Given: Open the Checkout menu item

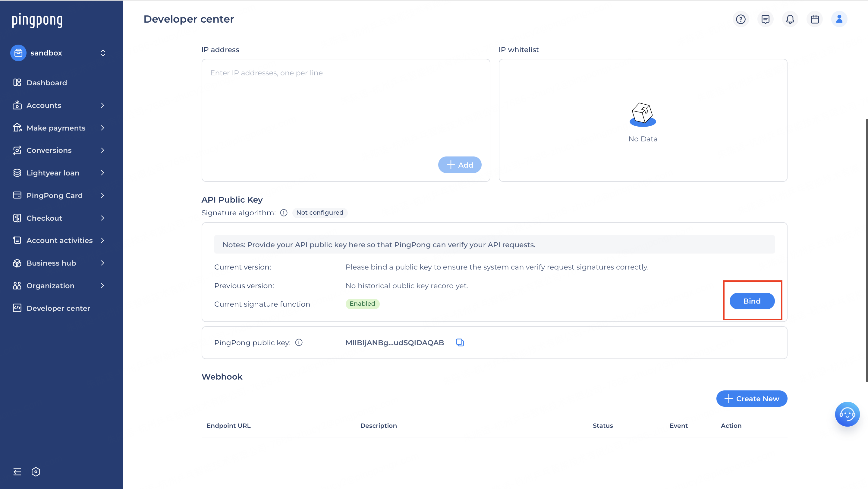Looking at the screenshot, I should 45,218.
